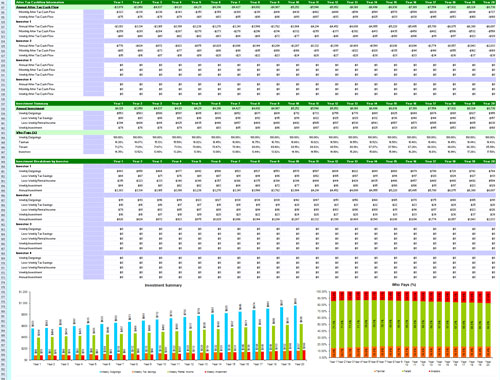Click first stacked column in Who Pays chart
Viewport: 500px width, 380px height.
coord(333,324)
